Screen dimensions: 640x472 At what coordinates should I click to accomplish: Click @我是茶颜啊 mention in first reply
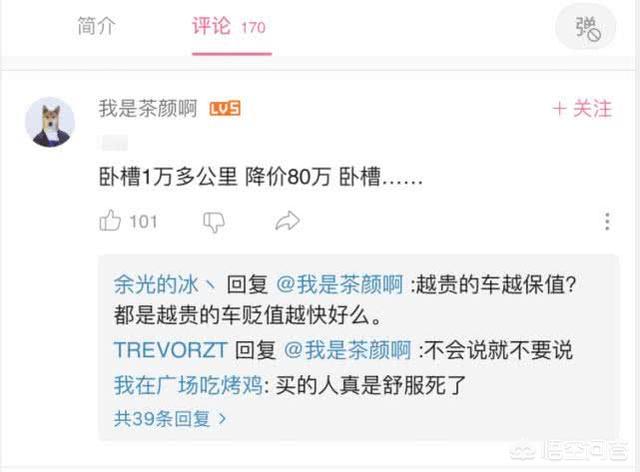click(340, 285)
